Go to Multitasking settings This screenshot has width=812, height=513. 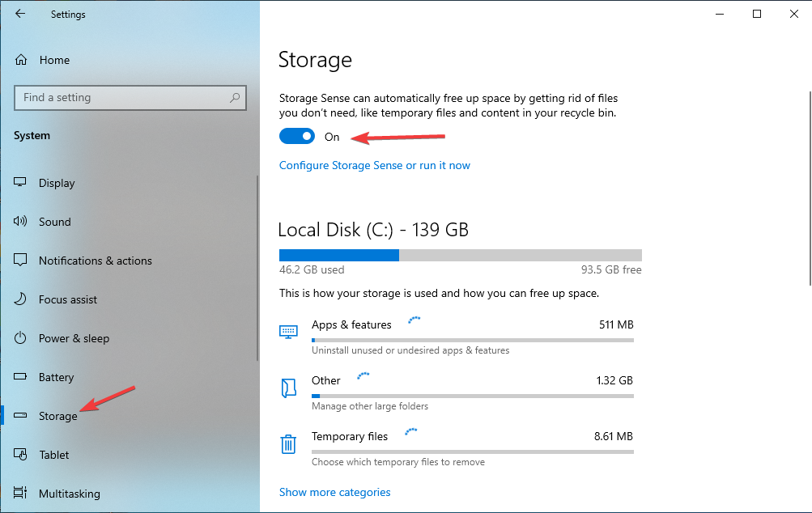[70, 494]
